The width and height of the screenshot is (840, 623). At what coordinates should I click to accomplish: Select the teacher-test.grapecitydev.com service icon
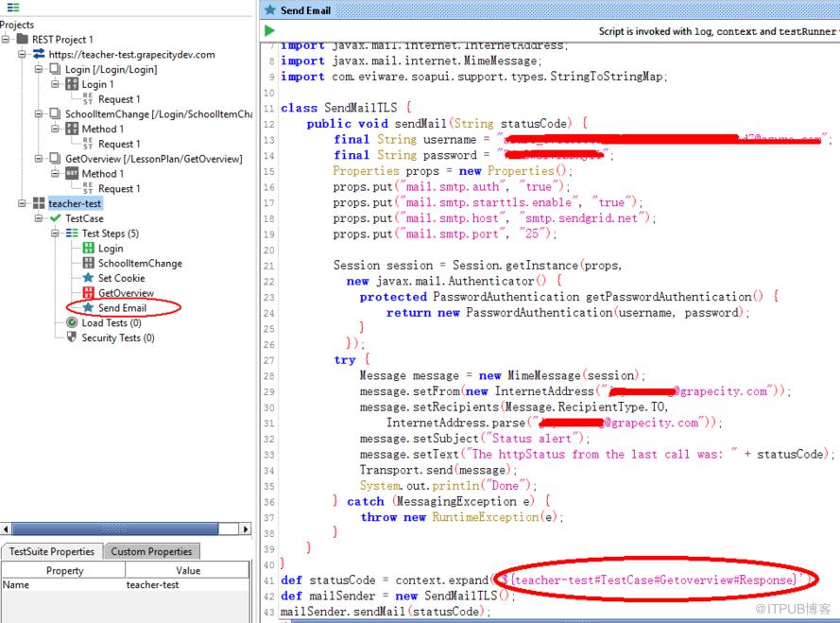(x=39, y=54)
